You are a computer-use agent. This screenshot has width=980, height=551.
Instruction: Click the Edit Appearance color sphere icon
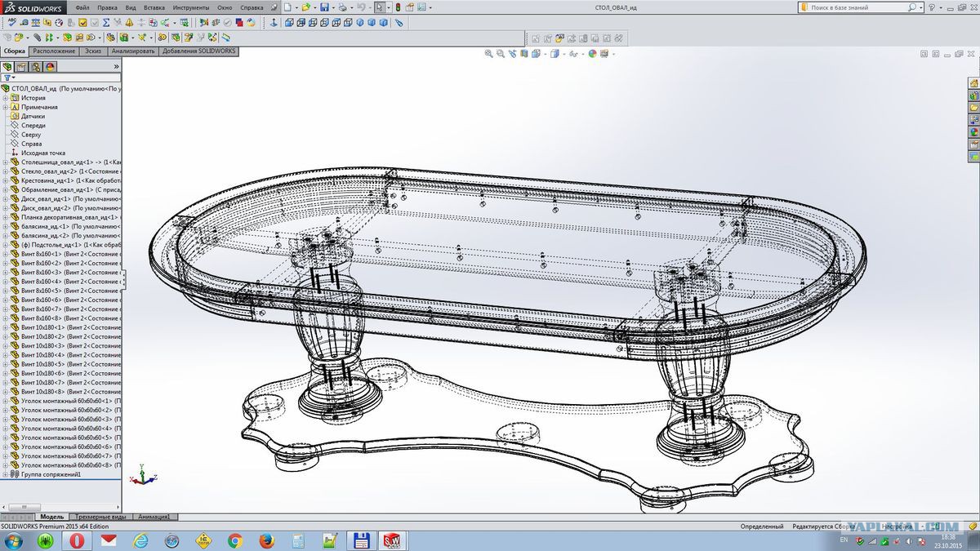click(x=592, y=54)
